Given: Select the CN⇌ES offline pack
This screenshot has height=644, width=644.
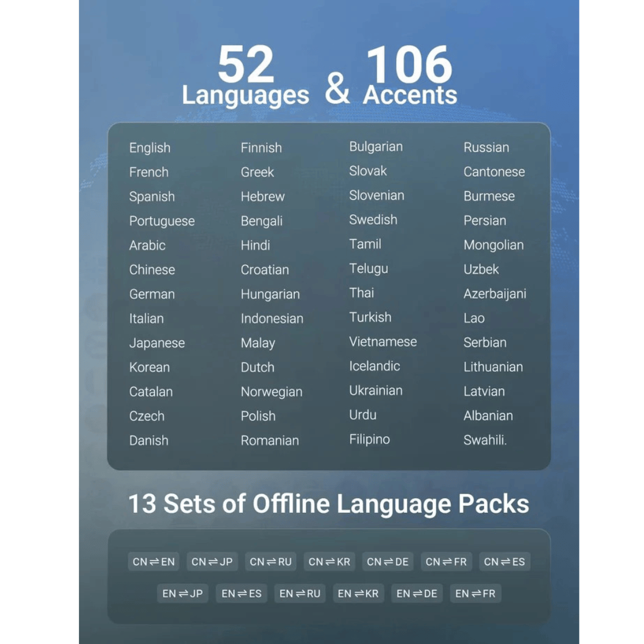Looking at the screenshot, I should 505,561.
